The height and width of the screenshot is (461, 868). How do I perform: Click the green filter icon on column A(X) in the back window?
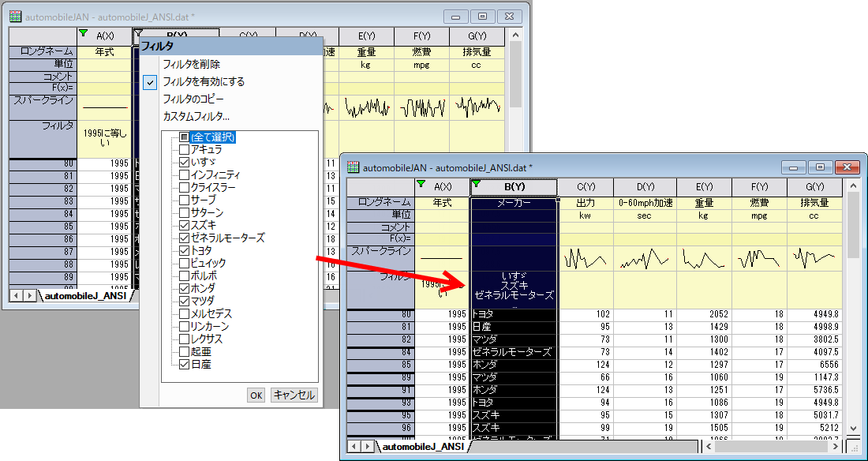84,33
